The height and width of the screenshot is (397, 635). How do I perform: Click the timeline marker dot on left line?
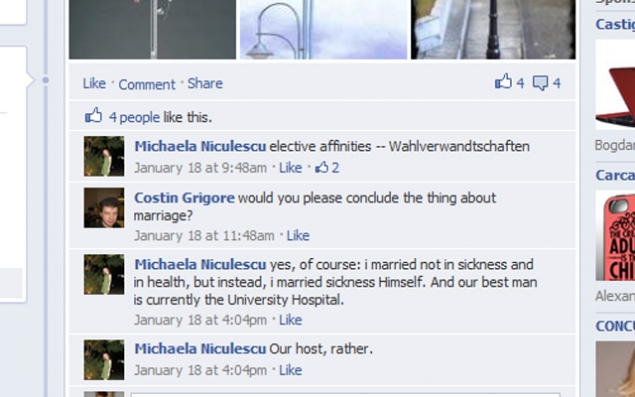(x=45, y=80)
